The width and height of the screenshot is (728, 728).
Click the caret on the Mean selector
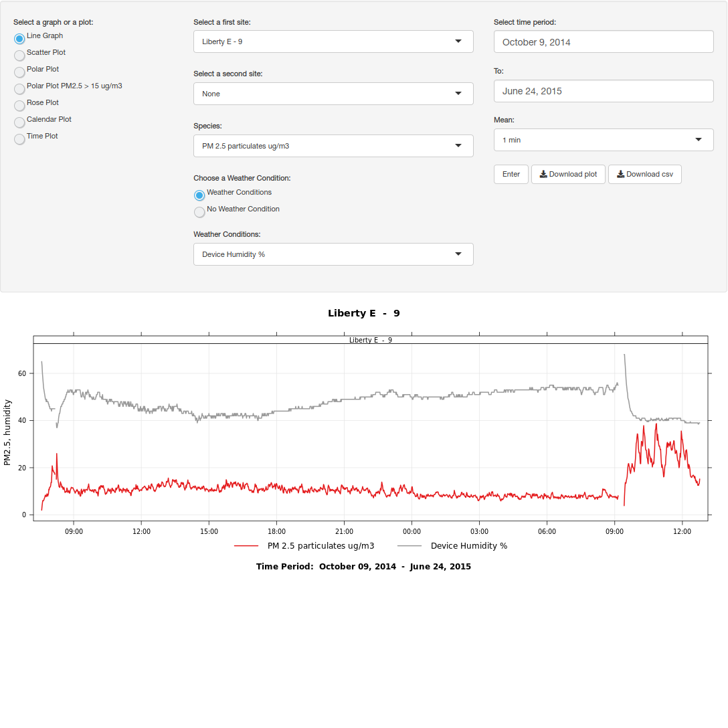click(x=698, y=140)
